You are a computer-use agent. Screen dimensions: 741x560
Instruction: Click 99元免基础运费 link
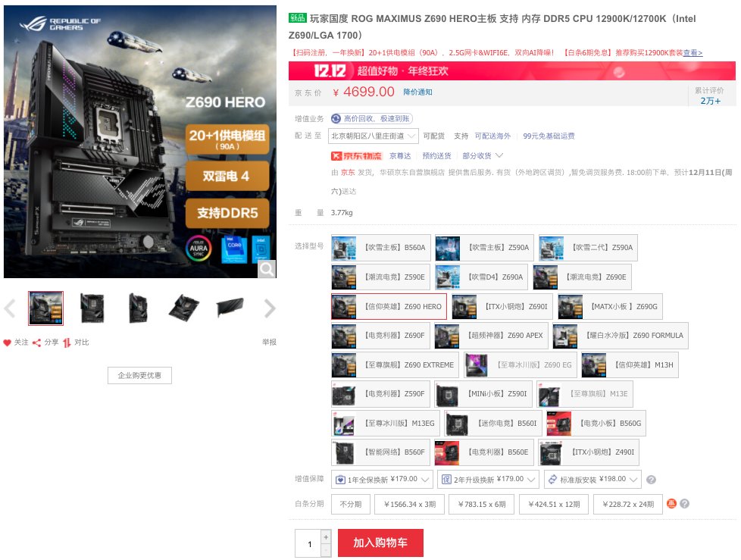coord(549,136)
